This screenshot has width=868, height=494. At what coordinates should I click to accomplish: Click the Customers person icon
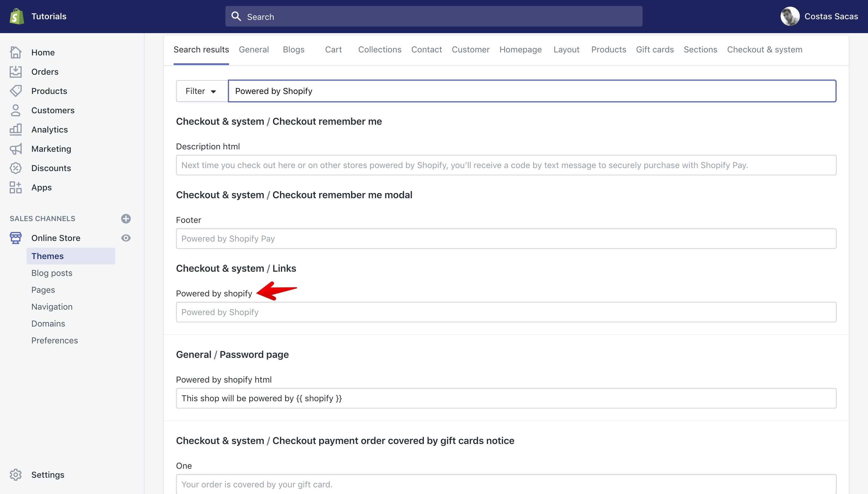pyautogui.click(x=16, y=110)
